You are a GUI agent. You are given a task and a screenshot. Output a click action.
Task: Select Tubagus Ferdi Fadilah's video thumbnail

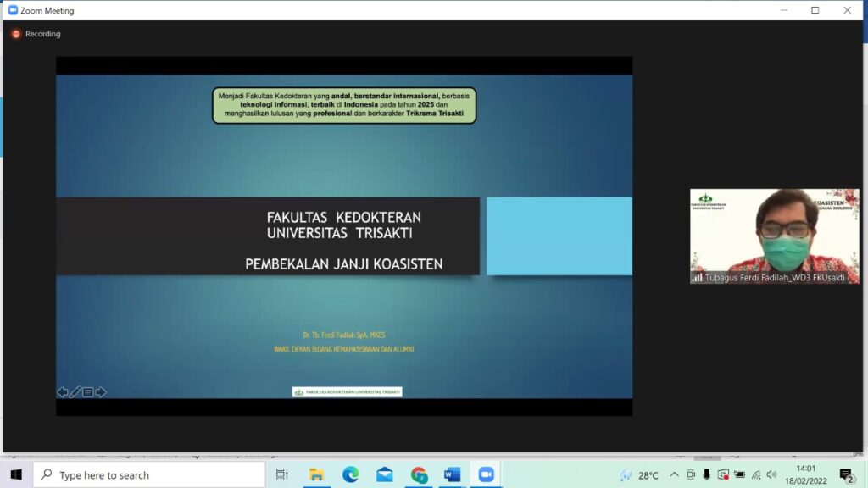775,236
